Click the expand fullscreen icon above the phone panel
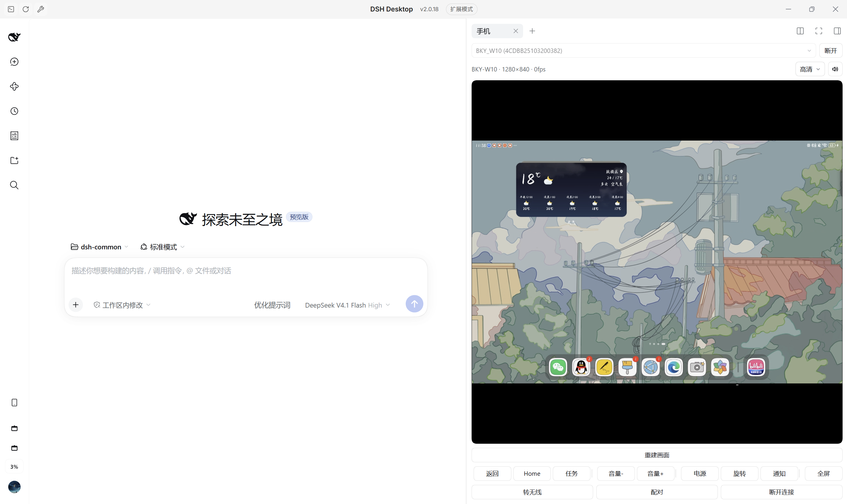Viewport: 847px width, 504px height. click(x=819, y=31)
